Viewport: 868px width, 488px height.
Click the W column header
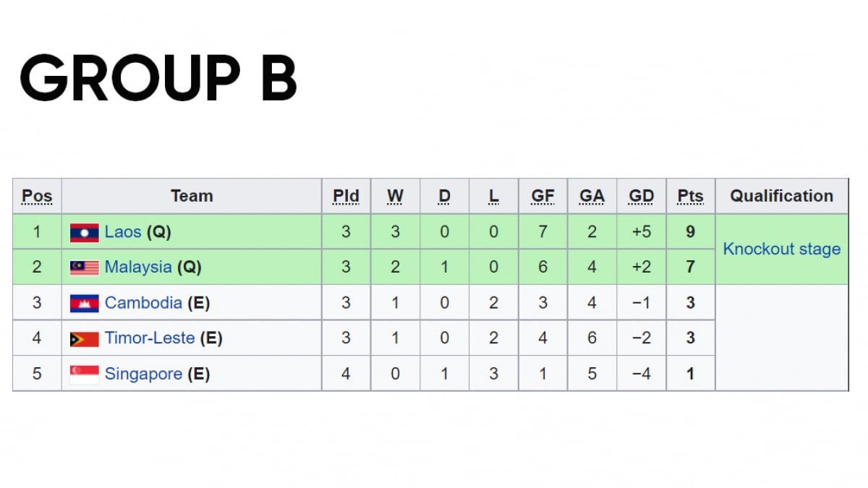[395, 196]
